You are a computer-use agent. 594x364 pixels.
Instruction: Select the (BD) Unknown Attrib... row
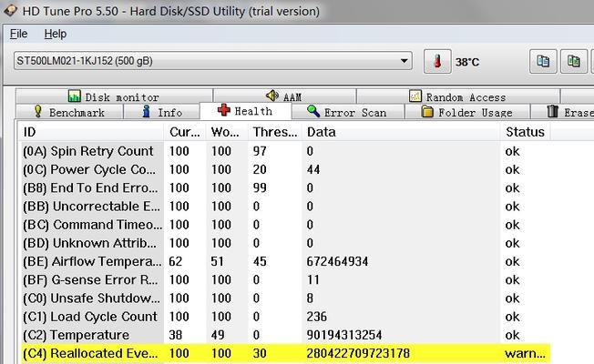pyautogui.click(x=284, y=243)
